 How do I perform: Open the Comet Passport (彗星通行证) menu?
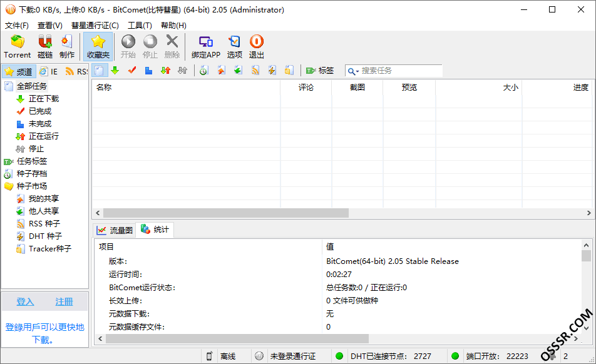coord(95,26)
